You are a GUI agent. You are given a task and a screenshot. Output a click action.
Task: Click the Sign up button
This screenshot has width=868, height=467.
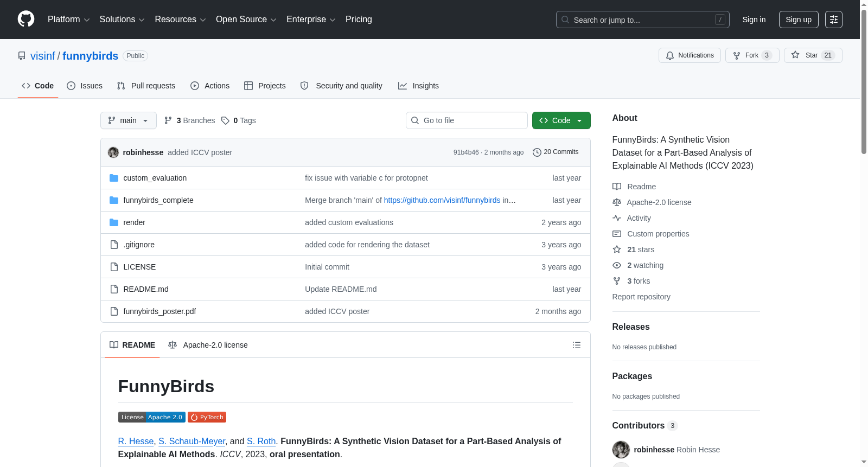[799, 20]
